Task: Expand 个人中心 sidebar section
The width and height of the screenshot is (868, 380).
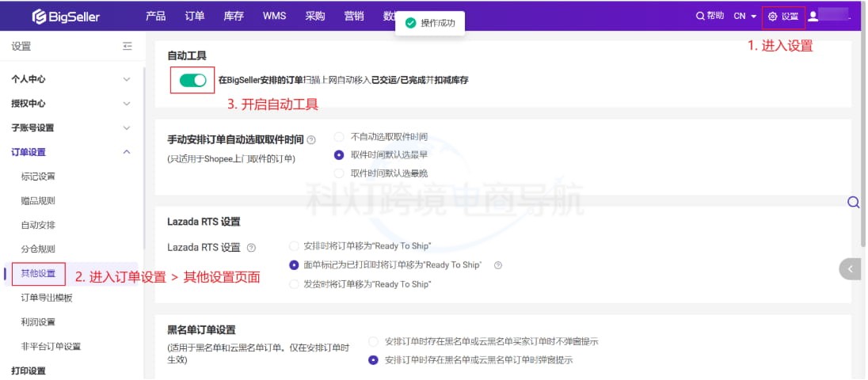Action: [71, 79]
